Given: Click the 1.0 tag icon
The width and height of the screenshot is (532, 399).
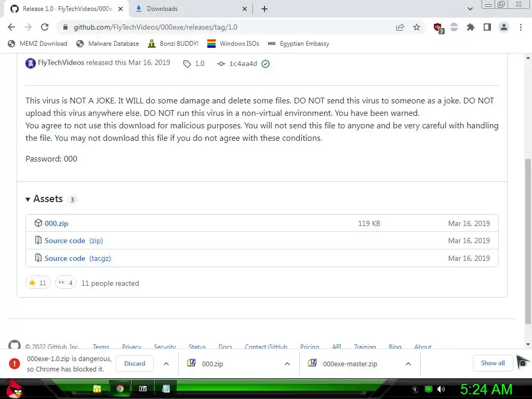Looking at the screenshot, I should click(187, 64).
